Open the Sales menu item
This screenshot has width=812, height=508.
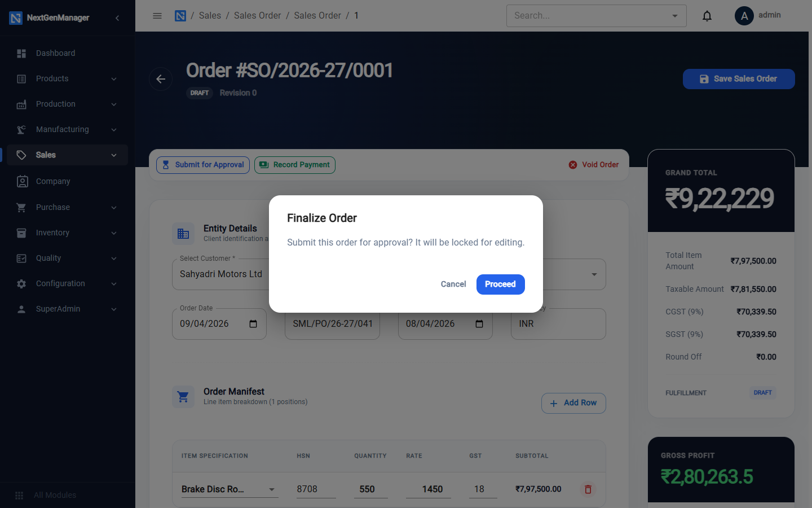[68, 155]
